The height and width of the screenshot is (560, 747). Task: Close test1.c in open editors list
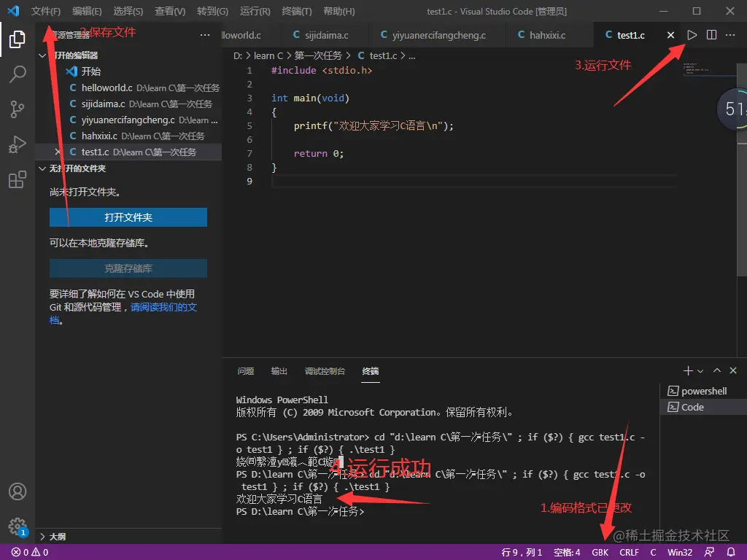[58, 152]
